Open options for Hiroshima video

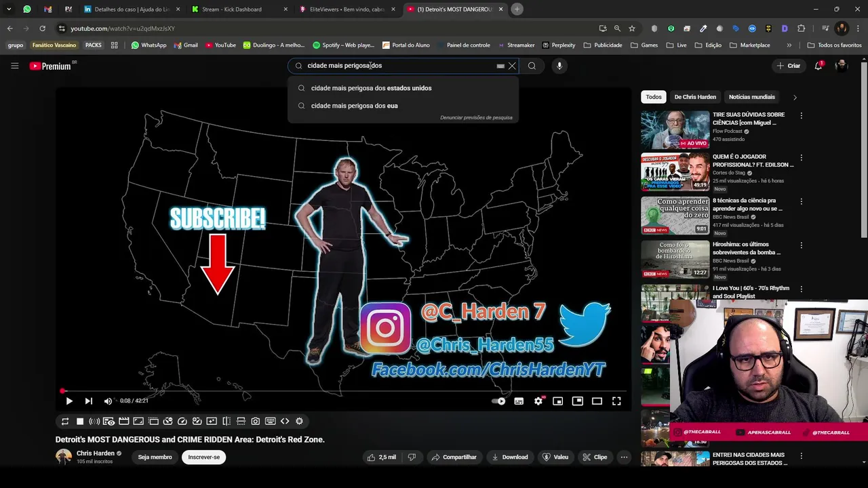pyautogui.click(x=801, y=245)
